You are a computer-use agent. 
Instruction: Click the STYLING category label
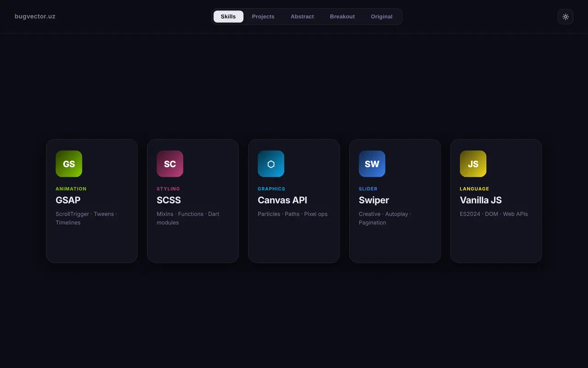(x=168, y=189)
